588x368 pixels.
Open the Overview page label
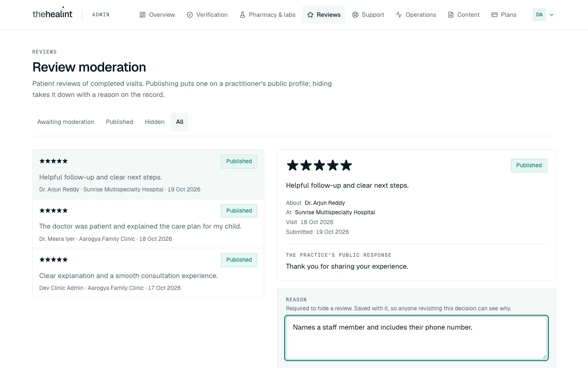click(162, 15)
